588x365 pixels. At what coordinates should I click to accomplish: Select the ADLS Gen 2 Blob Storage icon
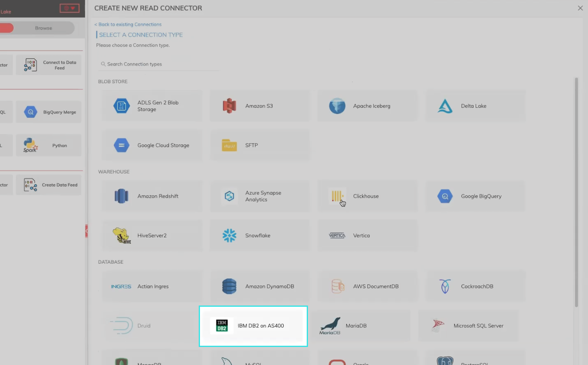[122, 106]
